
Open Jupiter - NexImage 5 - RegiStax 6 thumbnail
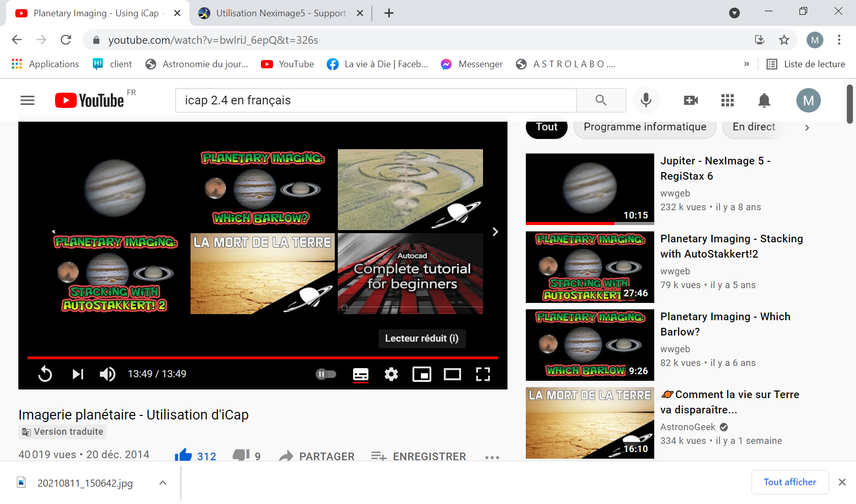(590, 189)
